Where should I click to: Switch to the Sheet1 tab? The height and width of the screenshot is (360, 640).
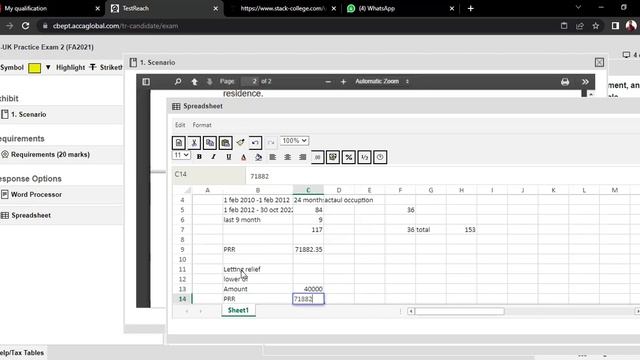pyautogui.click(x=238, y=310)
